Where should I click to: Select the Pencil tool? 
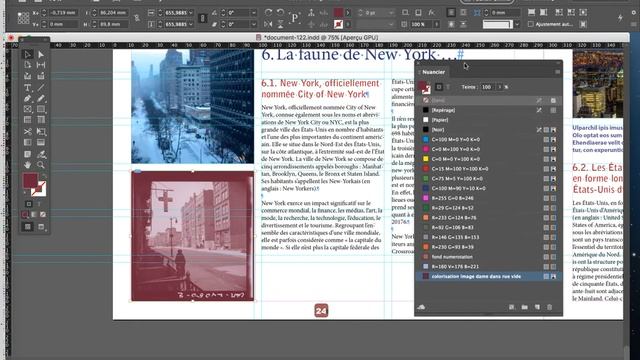click(x=41, y=98)
